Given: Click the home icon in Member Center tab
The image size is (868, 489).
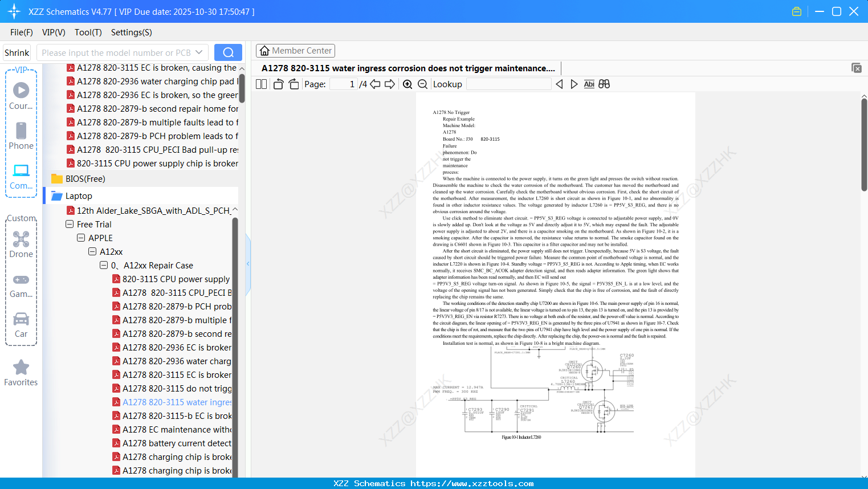Looking at the screenshot, I should [264, 51].
